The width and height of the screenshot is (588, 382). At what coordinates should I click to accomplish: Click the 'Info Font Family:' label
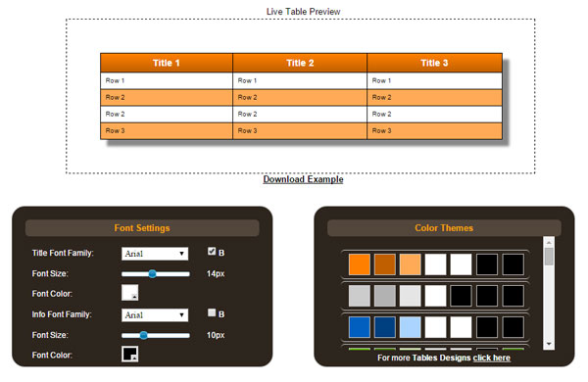[x=62, y=314]
